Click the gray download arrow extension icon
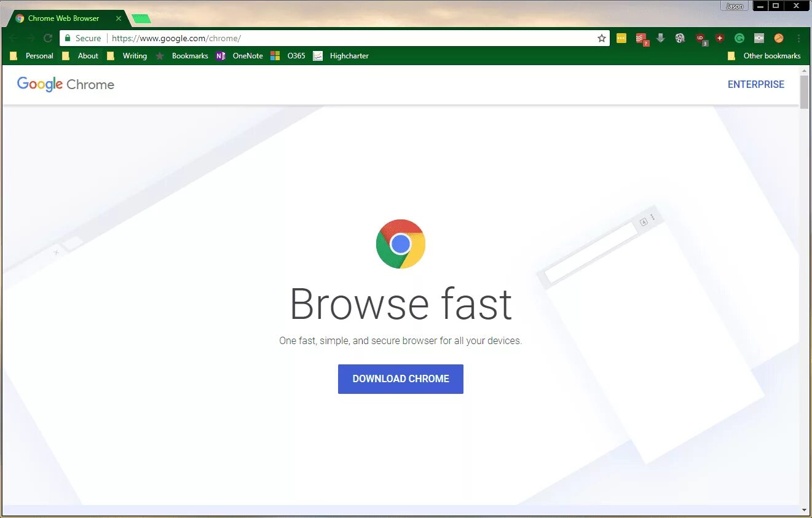Image resolution: width=812 pixels, height=518 pixels. (661, 37)
